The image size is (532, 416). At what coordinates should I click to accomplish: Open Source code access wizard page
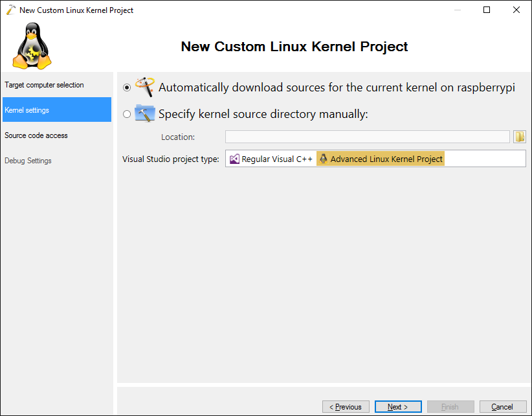pos(57,135)
